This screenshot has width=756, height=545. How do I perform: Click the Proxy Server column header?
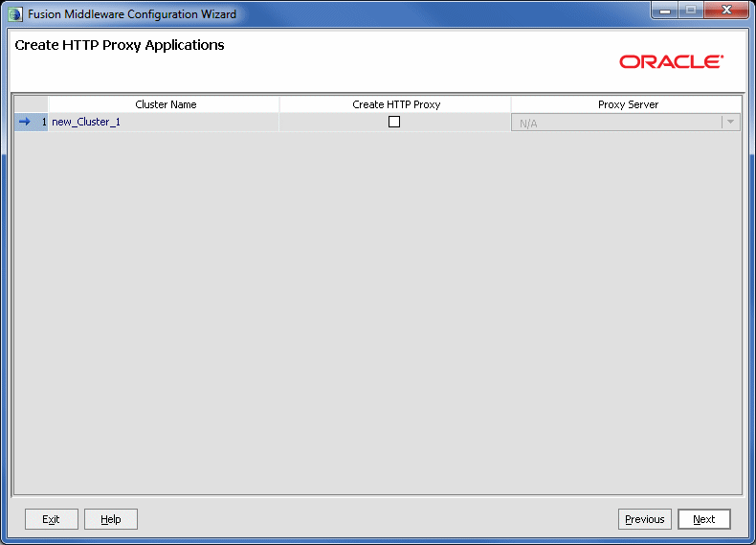click(627, 104)
